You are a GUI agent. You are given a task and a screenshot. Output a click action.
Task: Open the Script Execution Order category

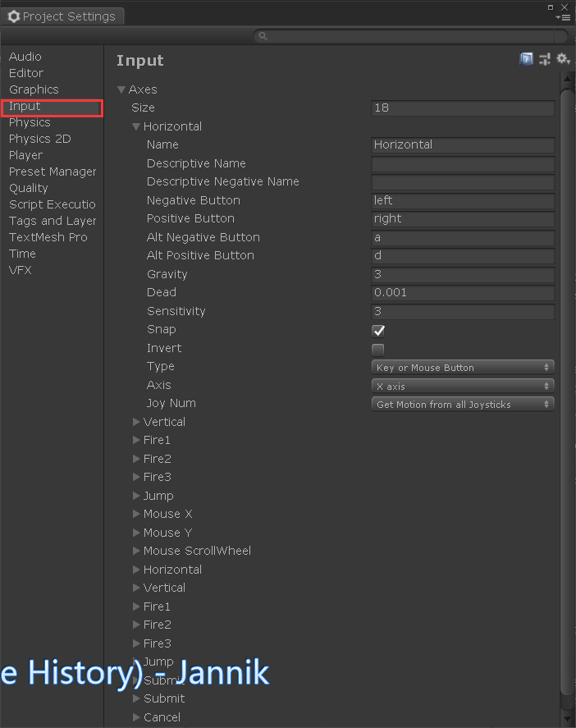click(52, 204)
